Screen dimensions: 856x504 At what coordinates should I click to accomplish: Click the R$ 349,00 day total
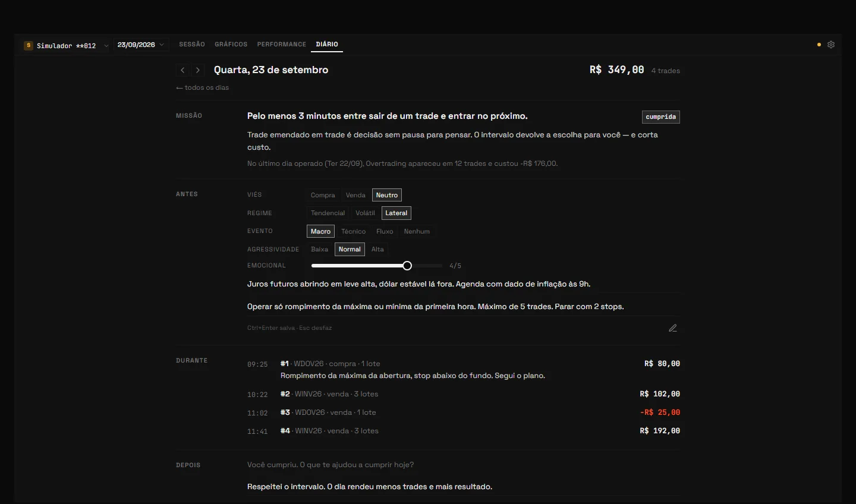pos(617,70)
